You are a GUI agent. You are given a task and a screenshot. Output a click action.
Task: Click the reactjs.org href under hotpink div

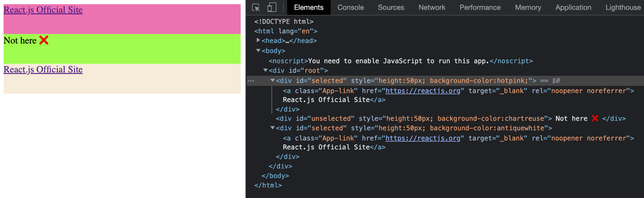[x=423, y=91]
